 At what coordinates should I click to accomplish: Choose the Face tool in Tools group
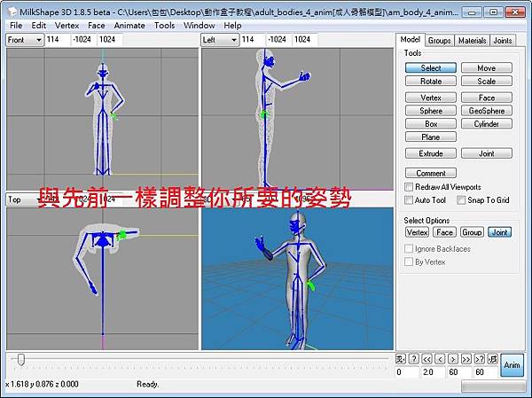[487, 98]
